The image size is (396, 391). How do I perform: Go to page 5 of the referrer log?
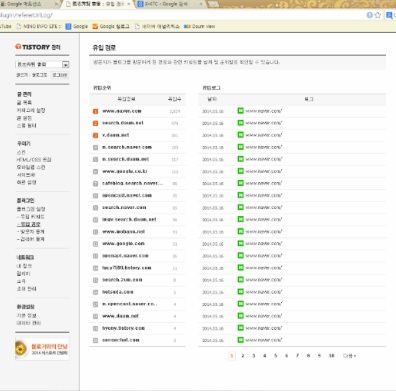pyautogui.click(x=275, y=356)
